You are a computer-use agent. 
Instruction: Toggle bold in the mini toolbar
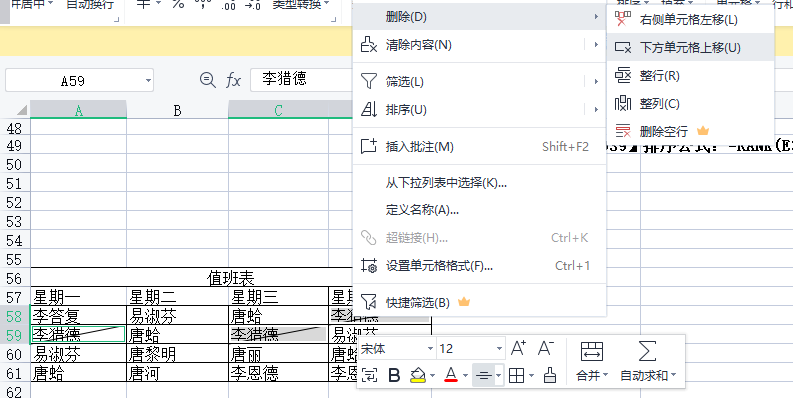[394, 375]
